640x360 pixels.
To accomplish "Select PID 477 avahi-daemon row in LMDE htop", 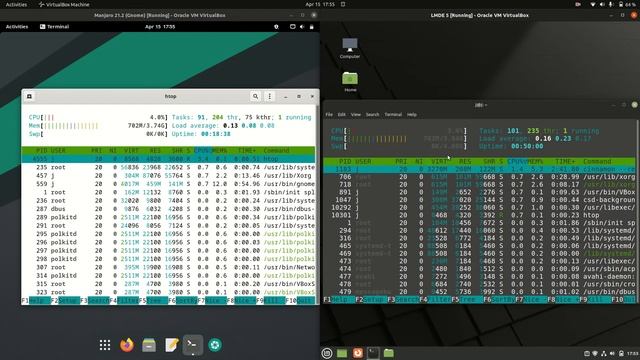I will (480, 276).
